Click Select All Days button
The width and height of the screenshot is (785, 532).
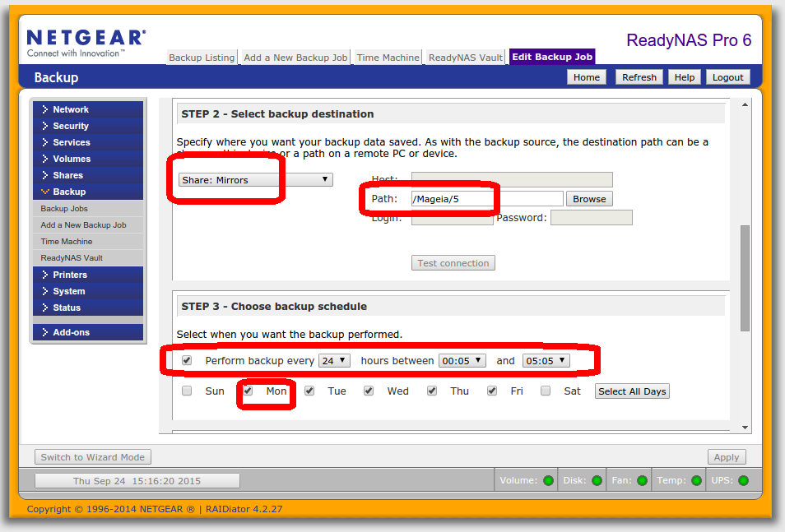(632, 391)
